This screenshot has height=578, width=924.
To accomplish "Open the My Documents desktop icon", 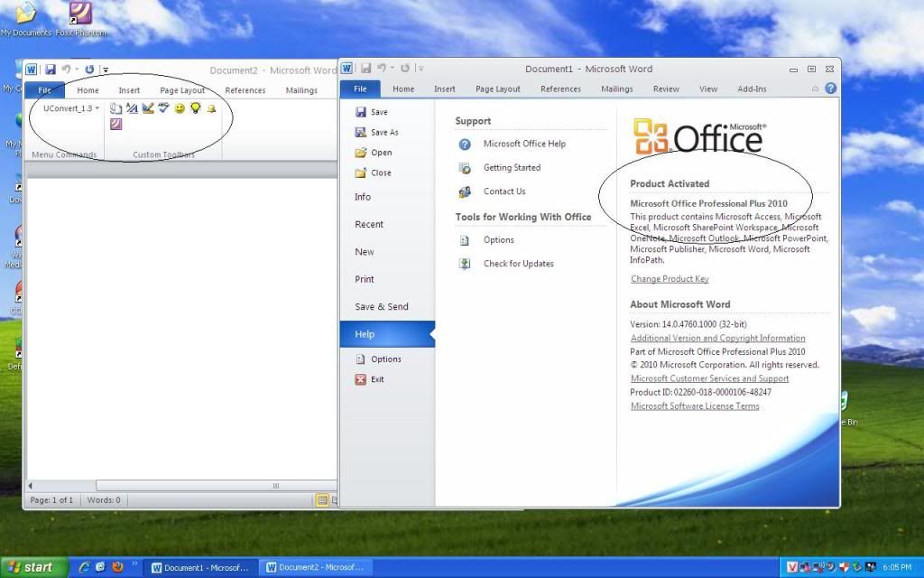I will coord(26,19).
